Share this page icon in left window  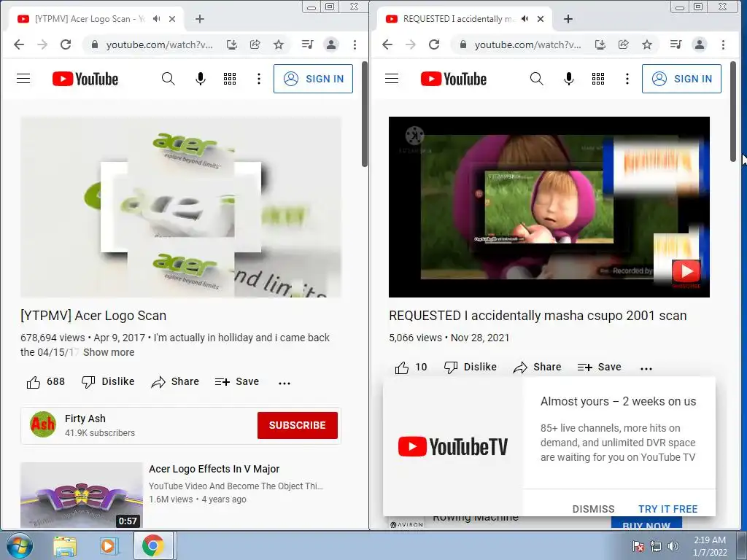pyautogui.click(x=255, y=44)
